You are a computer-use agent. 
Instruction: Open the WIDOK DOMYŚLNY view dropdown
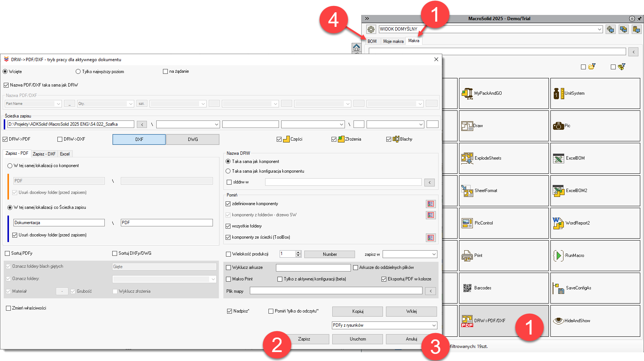490,29
